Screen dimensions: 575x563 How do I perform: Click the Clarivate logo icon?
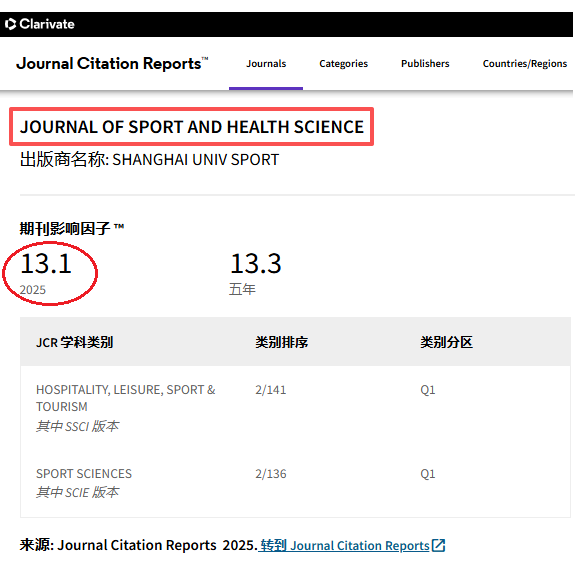tap(10, 24)
